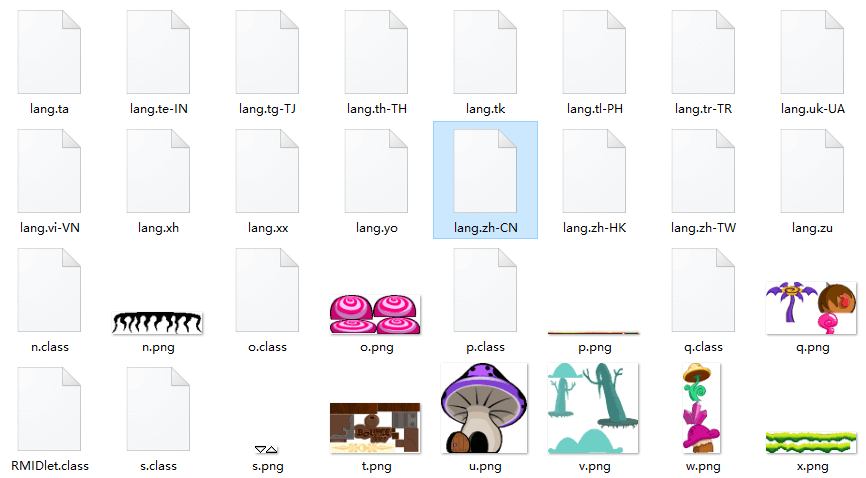Select the lang.tl-PH file icon
The height and width of the screenshot is (478, 866).
[x=594, y=52]
